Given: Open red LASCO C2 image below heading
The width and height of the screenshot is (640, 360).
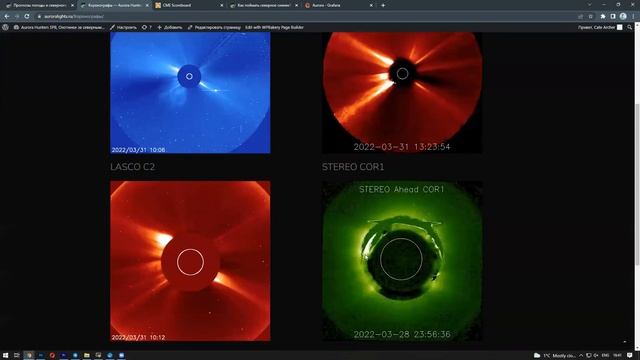Looking at the screenshot, I should [190, 261].
